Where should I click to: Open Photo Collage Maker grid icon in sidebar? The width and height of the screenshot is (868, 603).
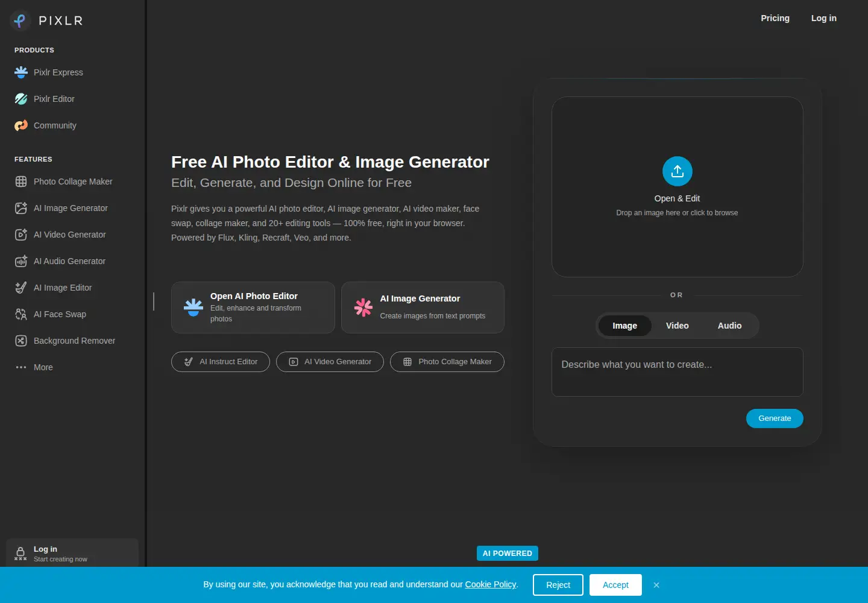pyautogui.click(x=21, y=182)
